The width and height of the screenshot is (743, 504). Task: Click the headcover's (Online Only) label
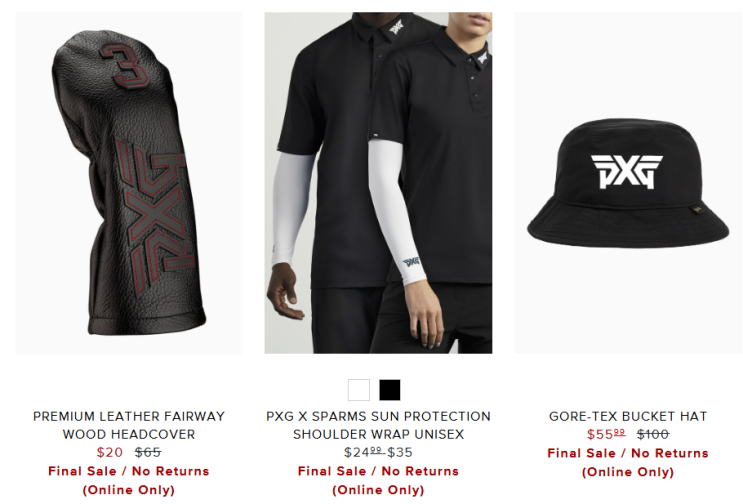click(x=129, y=490)
